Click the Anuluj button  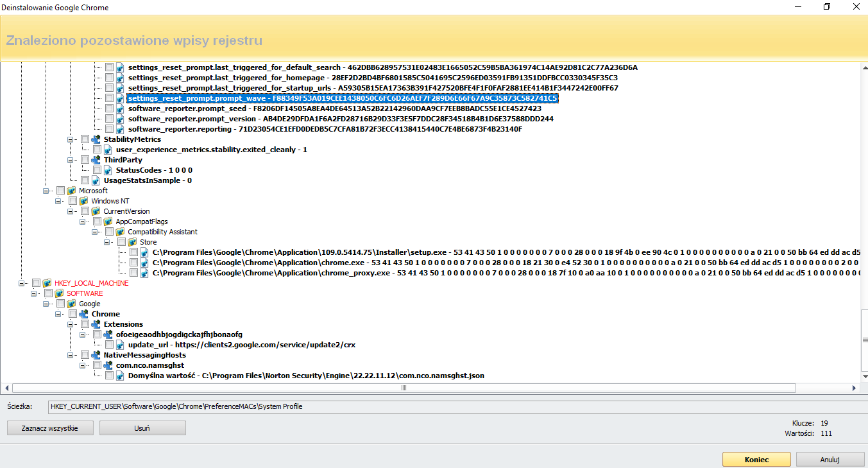pyautogui.click(x=830, y=460)
